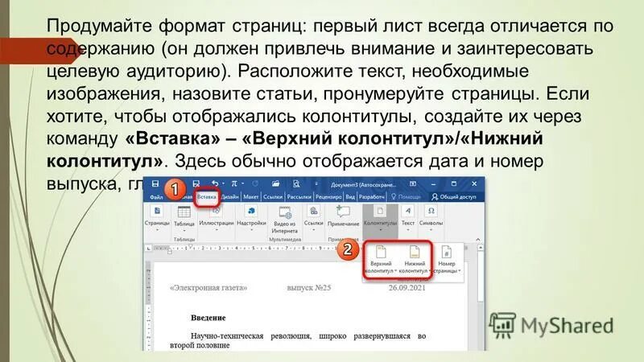Click Номер страницы page number button
The height and width of the screenshot is (362, 644).
[x=447, y=260]
